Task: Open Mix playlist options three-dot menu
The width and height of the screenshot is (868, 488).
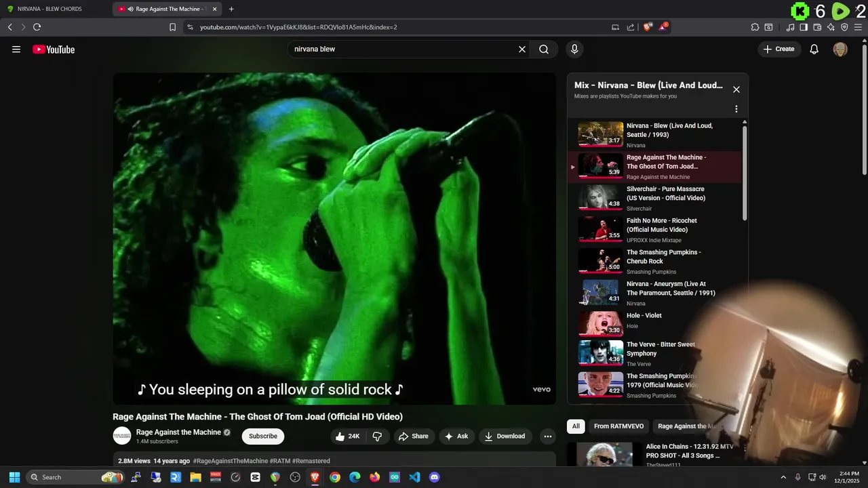Action: (736, 109)
